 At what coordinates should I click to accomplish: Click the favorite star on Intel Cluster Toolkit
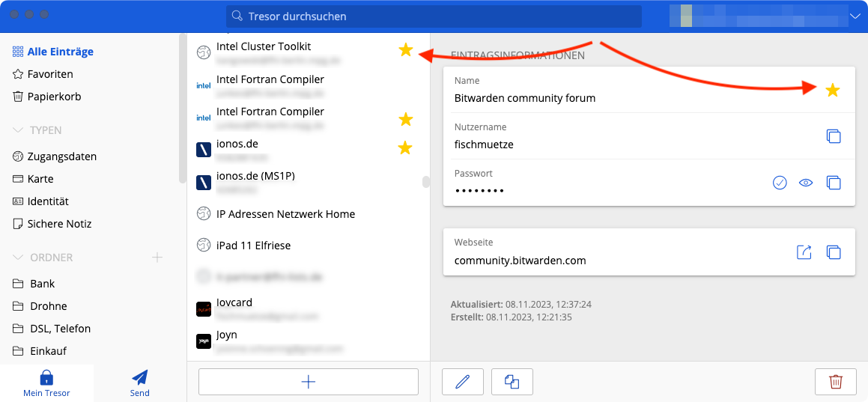[406, 50]
